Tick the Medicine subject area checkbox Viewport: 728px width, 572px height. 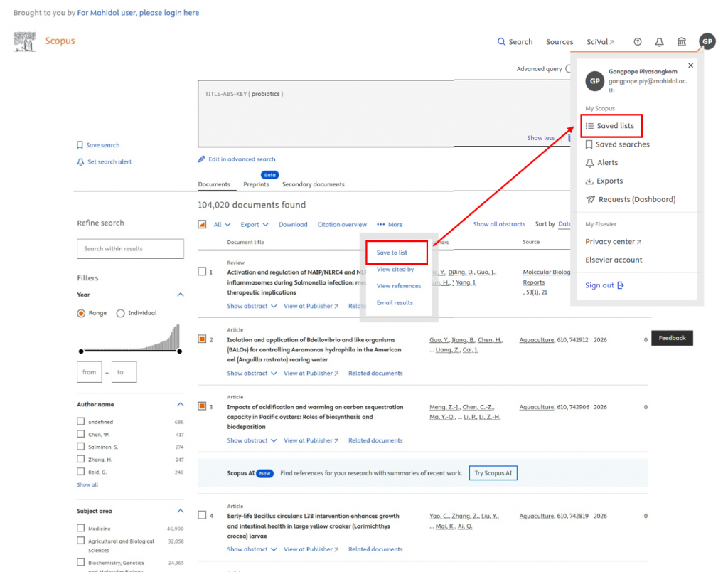[81, 529]
